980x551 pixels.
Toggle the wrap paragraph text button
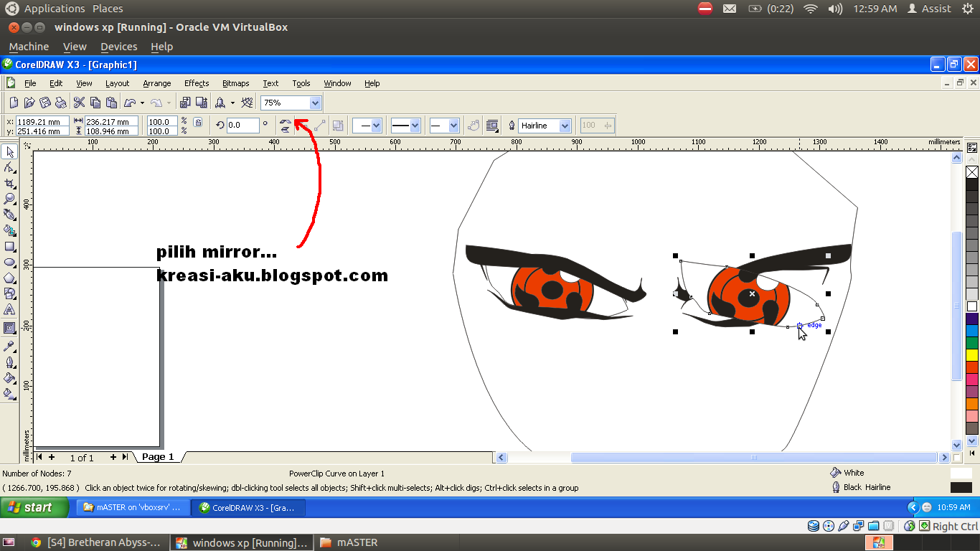click(492, 126)
